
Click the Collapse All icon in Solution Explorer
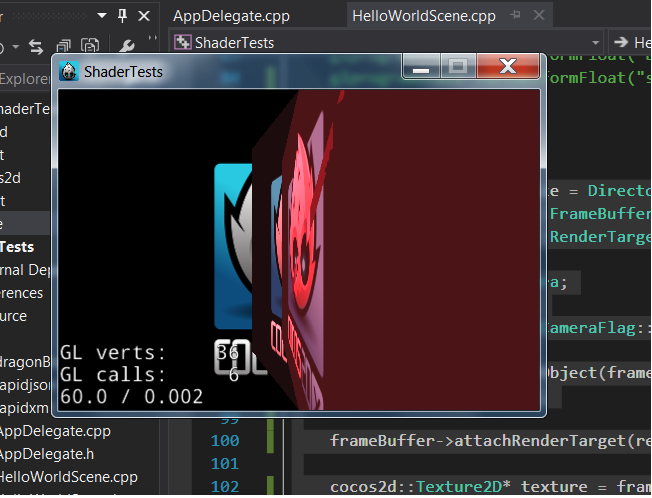63,47
